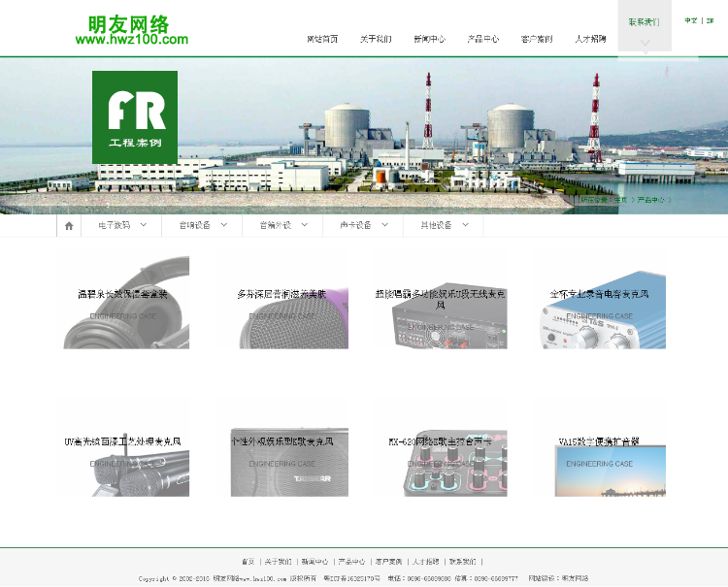This screenshot has width=728, height=587.
Task: Click the 明友网络 link after 网站建设
Action: (576, 578)
